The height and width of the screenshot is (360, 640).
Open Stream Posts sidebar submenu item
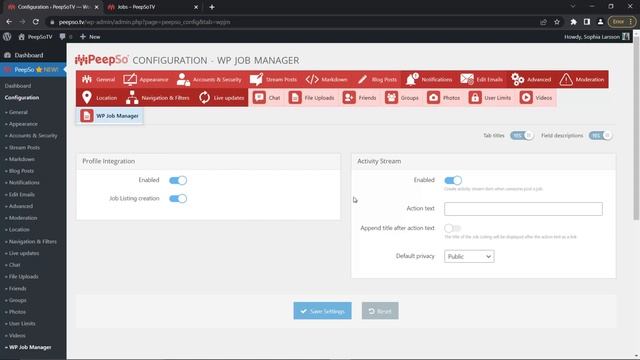coord(24,147)
